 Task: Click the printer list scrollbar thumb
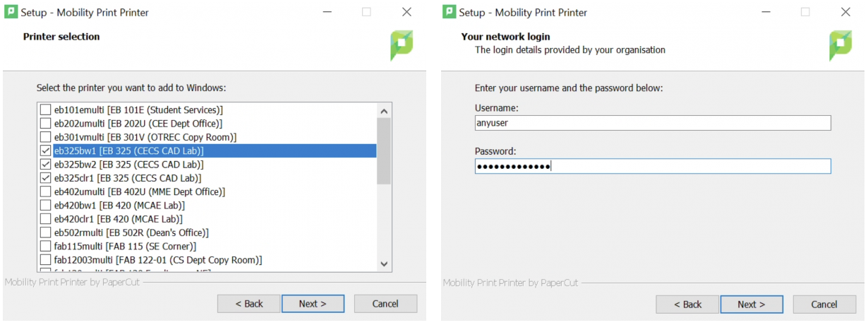385,150
